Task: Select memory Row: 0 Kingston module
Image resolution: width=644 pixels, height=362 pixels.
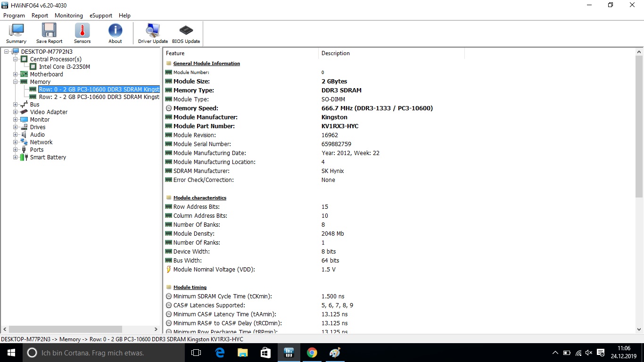Action: [x=99, y=89]
